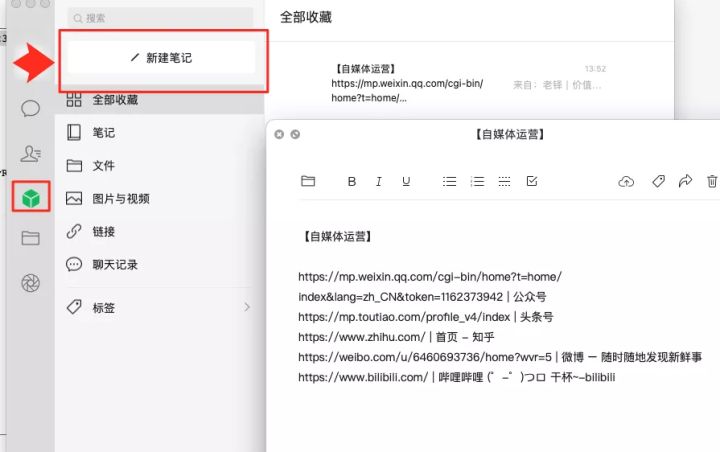Click the share forward arrow icon

pyautogui.click(x=685, y=181)
